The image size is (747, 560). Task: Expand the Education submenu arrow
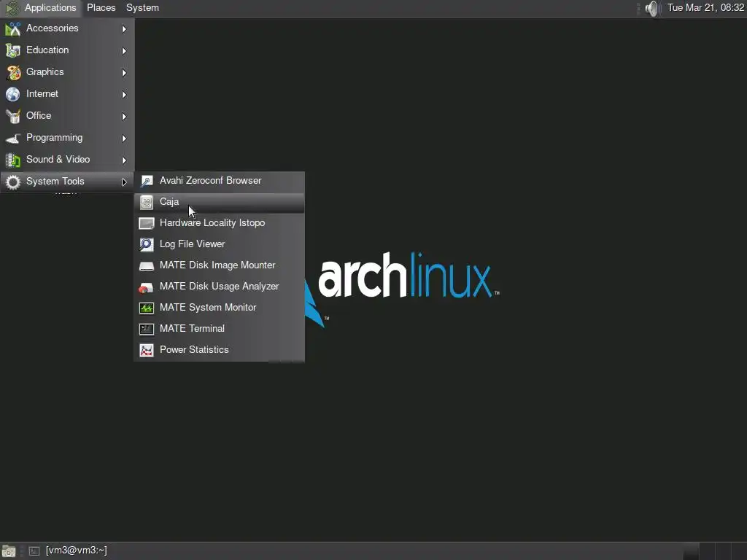tap(124, 51)
